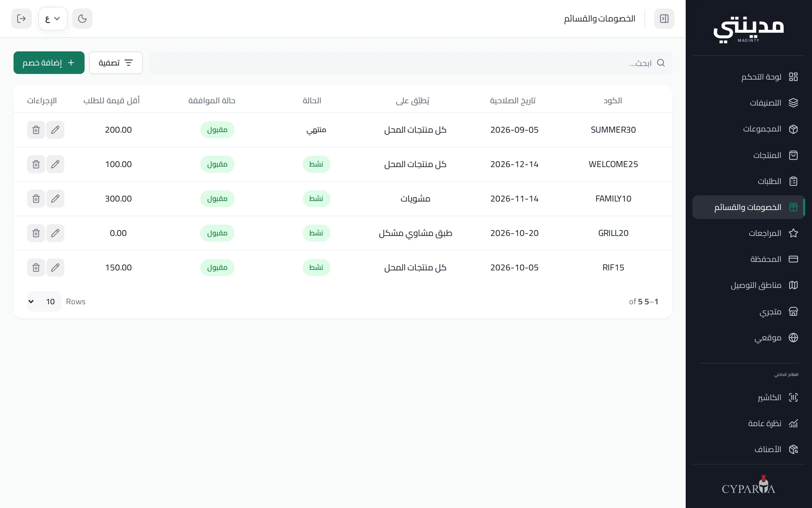The height and width of the screenshot is (508, 812).
Task: Delete the FAMILY10 discount code
Action: pos(36,199)
